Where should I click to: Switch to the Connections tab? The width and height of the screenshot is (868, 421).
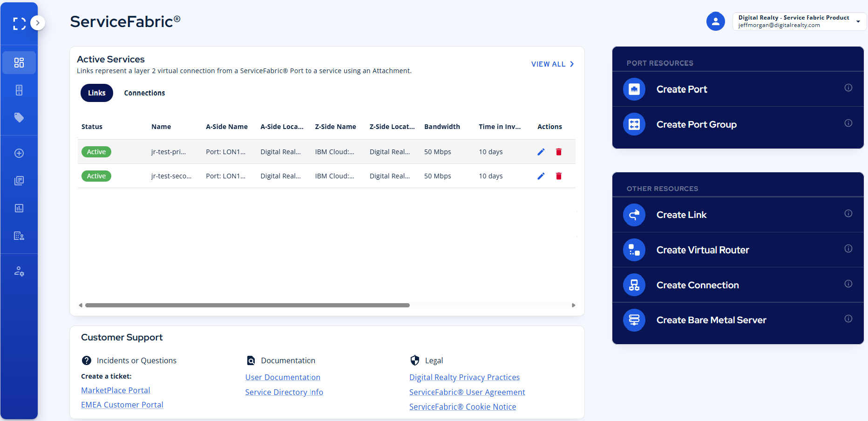click(144, 93)
